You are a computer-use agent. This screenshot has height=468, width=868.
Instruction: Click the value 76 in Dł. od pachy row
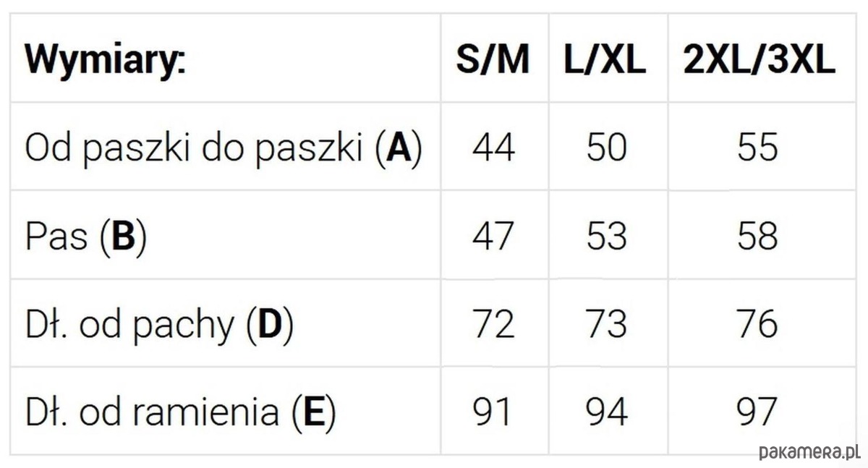coord(758,324)
